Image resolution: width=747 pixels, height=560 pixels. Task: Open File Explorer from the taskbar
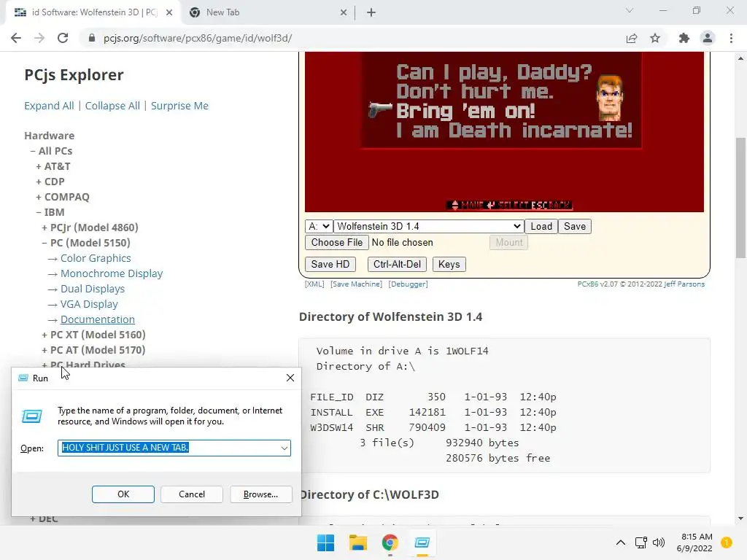(357, 542)
